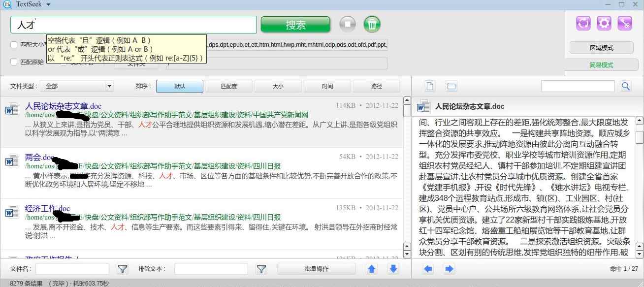
Task: Apply the 文件名 filter funnel icon
Action: point(123,269)
